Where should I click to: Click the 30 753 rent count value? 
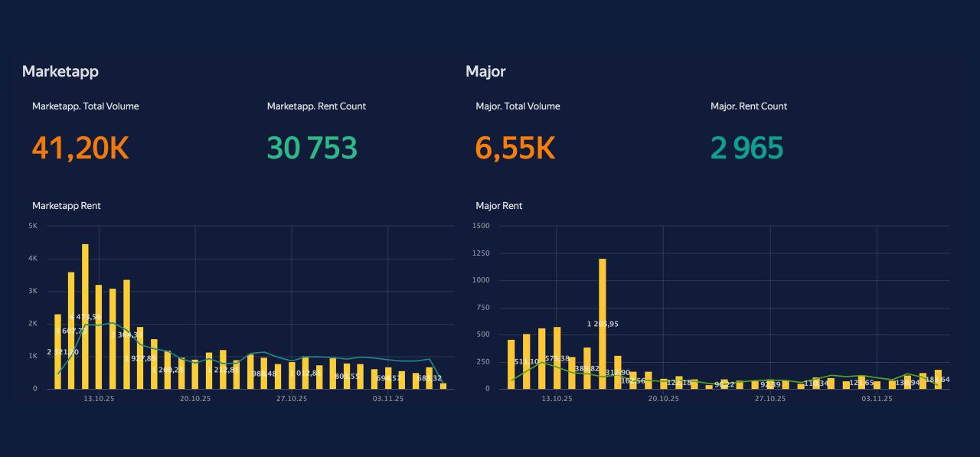[312, 148]
